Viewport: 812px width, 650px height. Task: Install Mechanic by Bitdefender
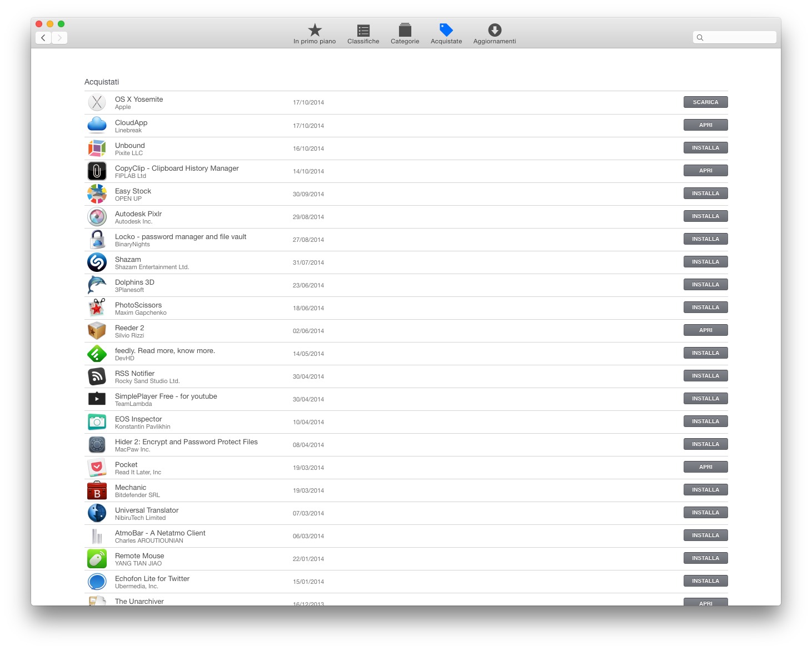[706, 490]
